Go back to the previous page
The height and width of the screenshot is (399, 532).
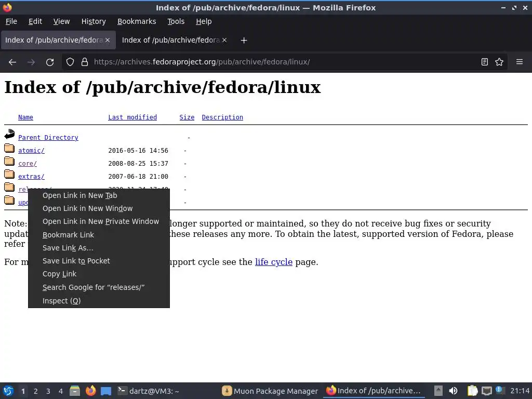(x=12, y=62)
